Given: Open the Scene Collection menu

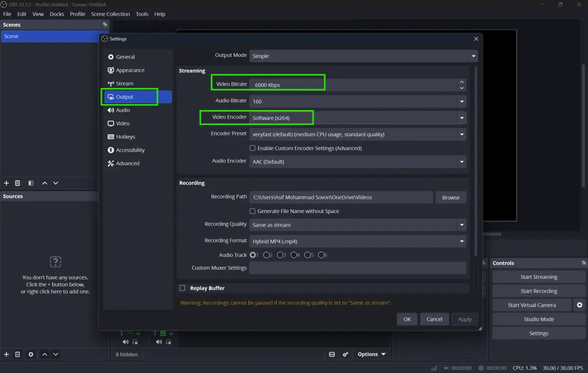Looking at the screenshot, I should point(111,14).
